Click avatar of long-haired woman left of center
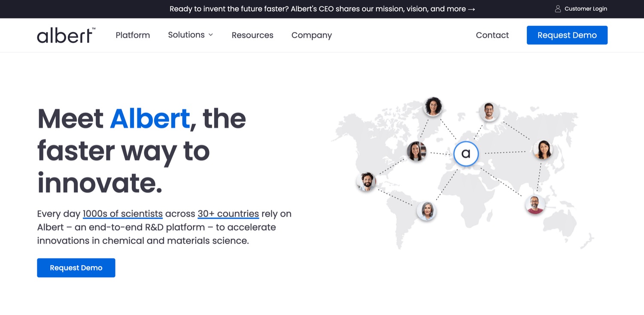The height and width of the screenshot is (315, 644). click(x=416, y=151)
